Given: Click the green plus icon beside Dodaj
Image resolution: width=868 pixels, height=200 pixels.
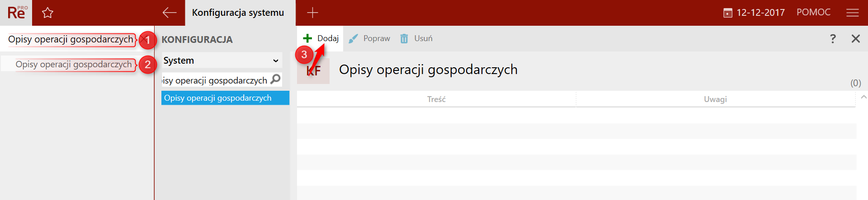Looking at the screenshot, I should tap(307, 38).
